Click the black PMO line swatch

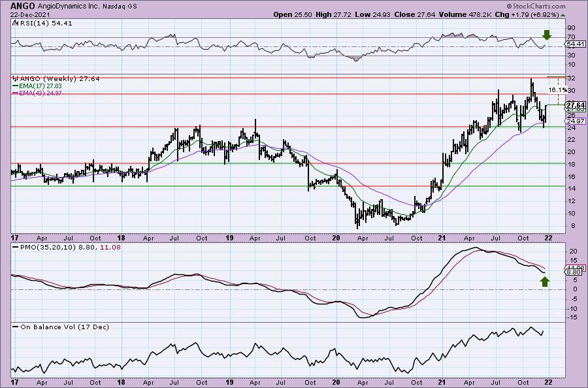[15, 248]
